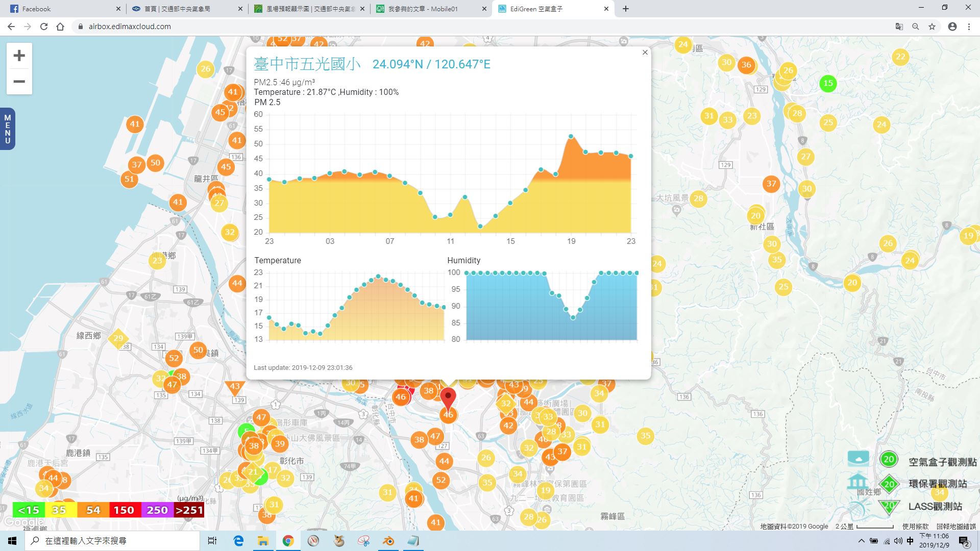Open the 使用條款 terms link
This screenshot has height=551, width=980.
pyautogui.click(x=915, y=527)
